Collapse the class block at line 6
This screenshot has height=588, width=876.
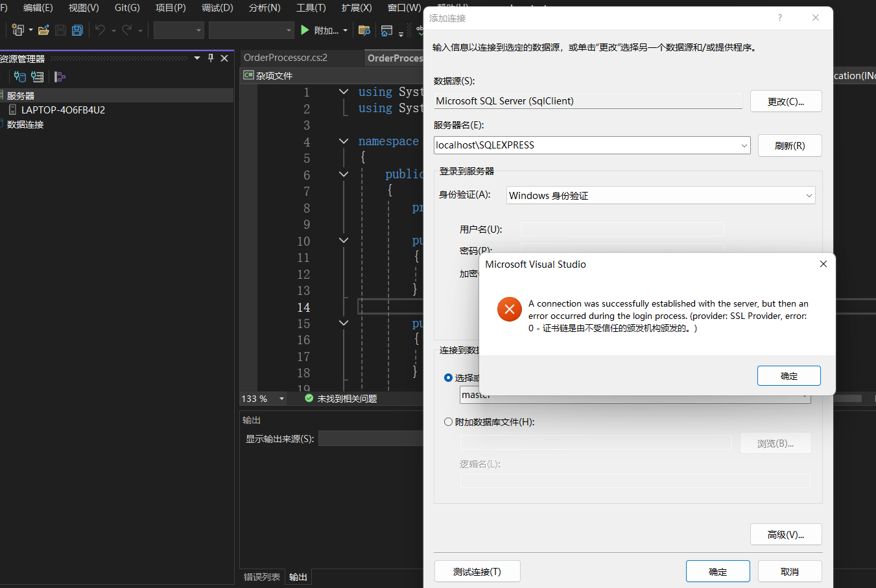[x=344, y=174]
